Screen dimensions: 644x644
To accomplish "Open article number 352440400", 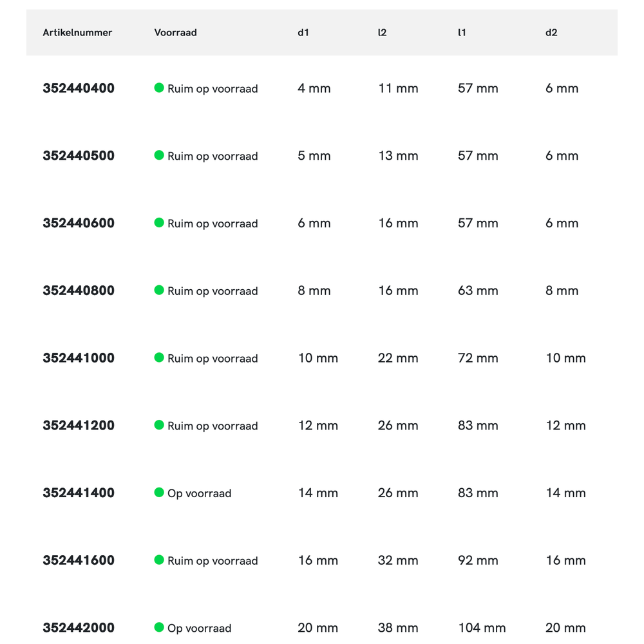I will coord(79,88).
